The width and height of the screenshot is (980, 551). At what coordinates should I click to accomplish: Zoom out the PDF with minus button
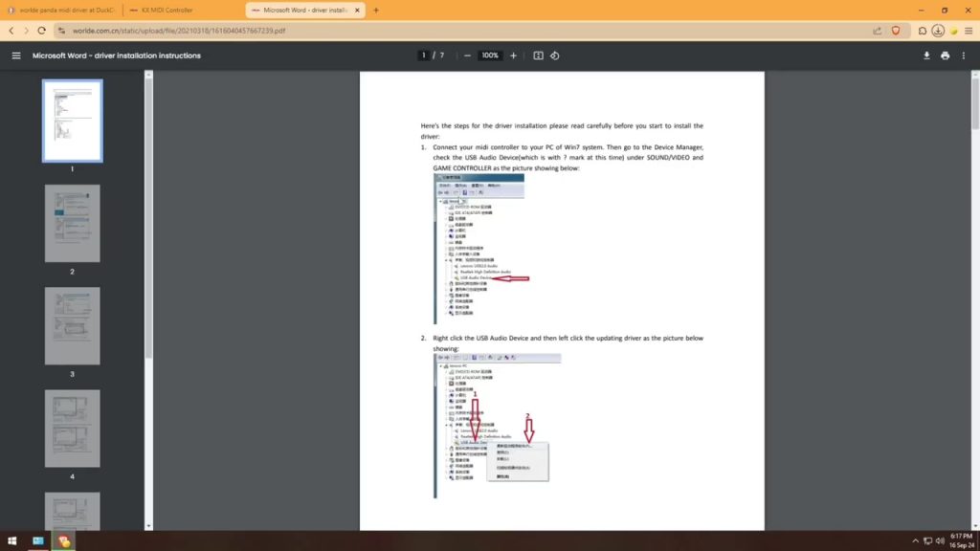click(x=467, y=55)
